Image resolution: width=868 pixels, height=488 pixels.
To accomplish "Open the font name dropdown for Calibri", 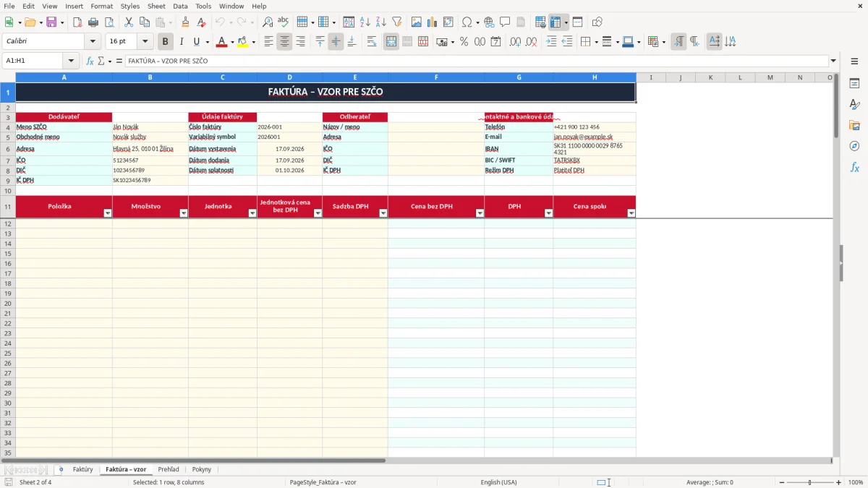I will pos(93,42).
